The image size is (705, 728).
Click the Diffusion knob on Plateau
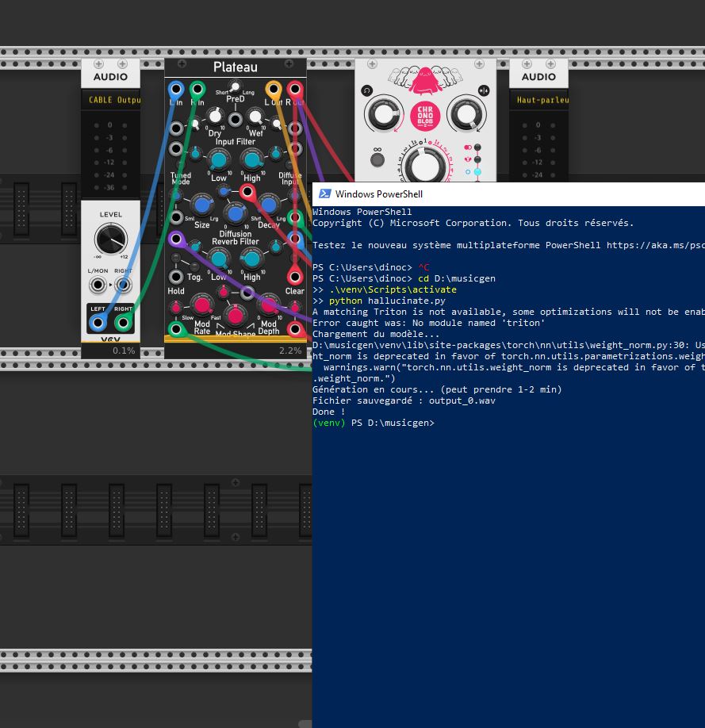tap(236, 213)
